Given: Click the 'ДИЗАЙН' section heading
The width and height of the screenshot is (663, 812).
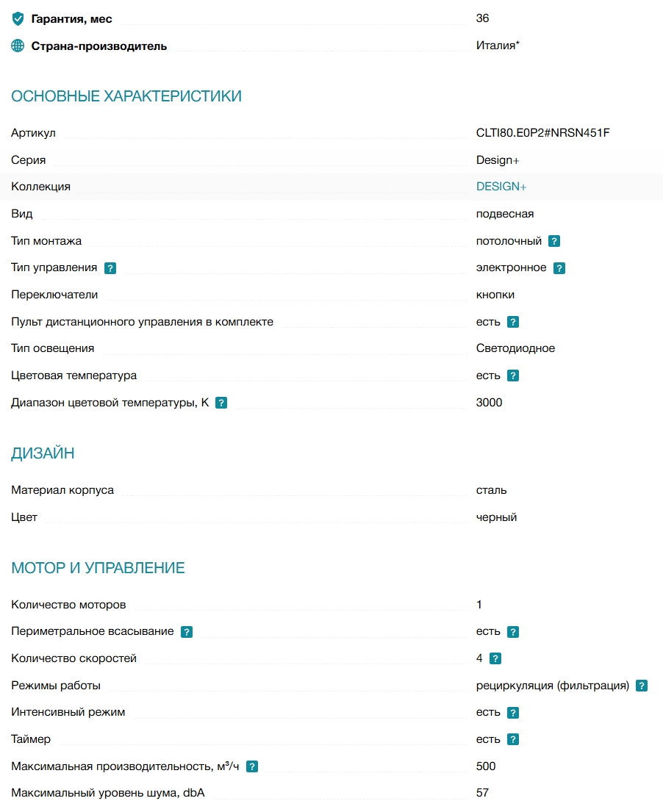Looking at the screenshot, I should point(43,453).
